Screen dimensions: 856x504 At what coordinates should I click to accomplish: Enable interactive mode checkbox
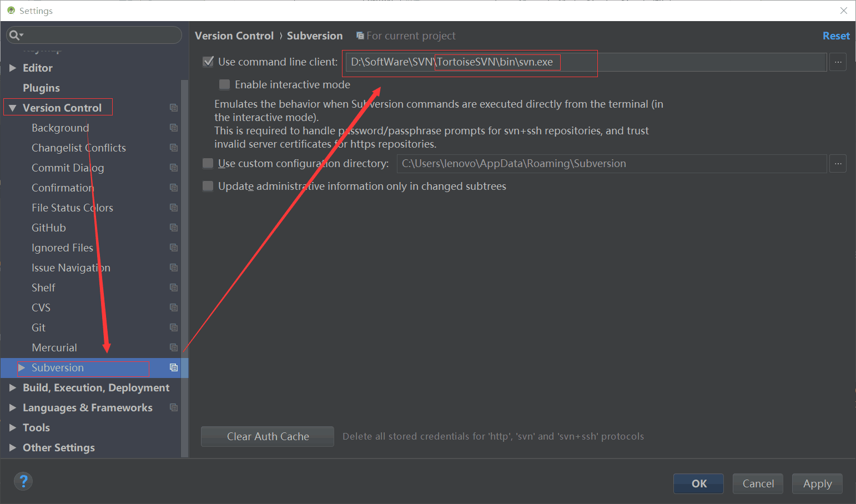click(x=225, y=84)
